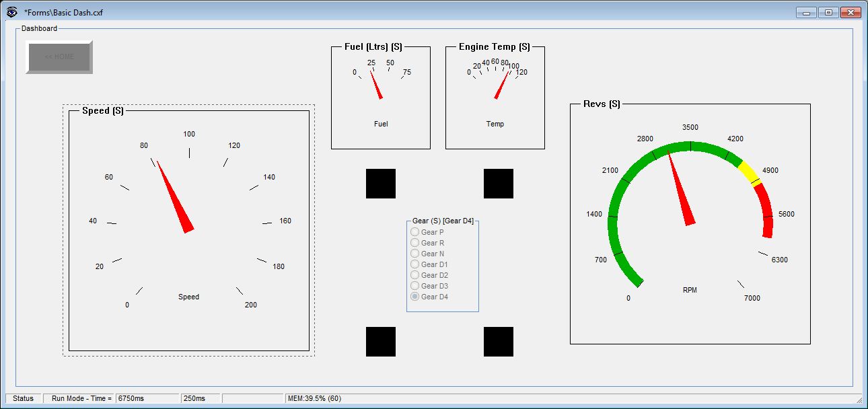Viewport: 868px width, 409px height.
Task: Select the Gear R radio button
Action: pyautogui.click(x=415, y=242)
